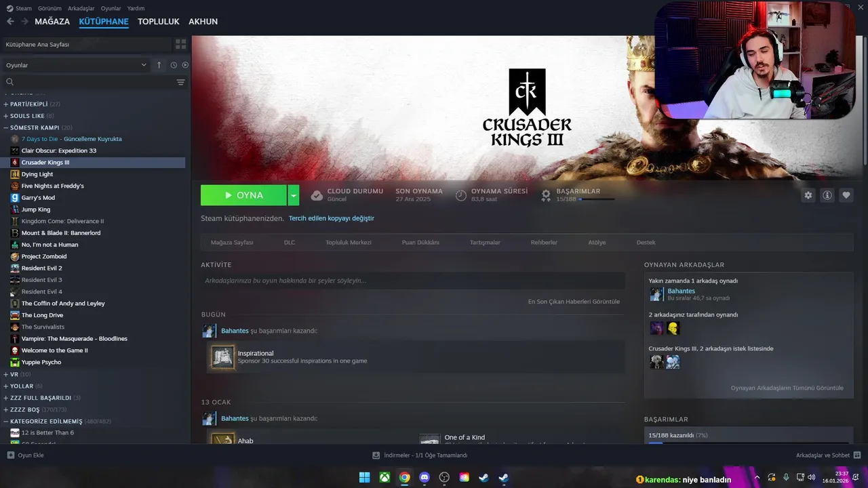Open the AKHUN profile tab
This screenshot has height=488, width=868.
pos(203,22)
